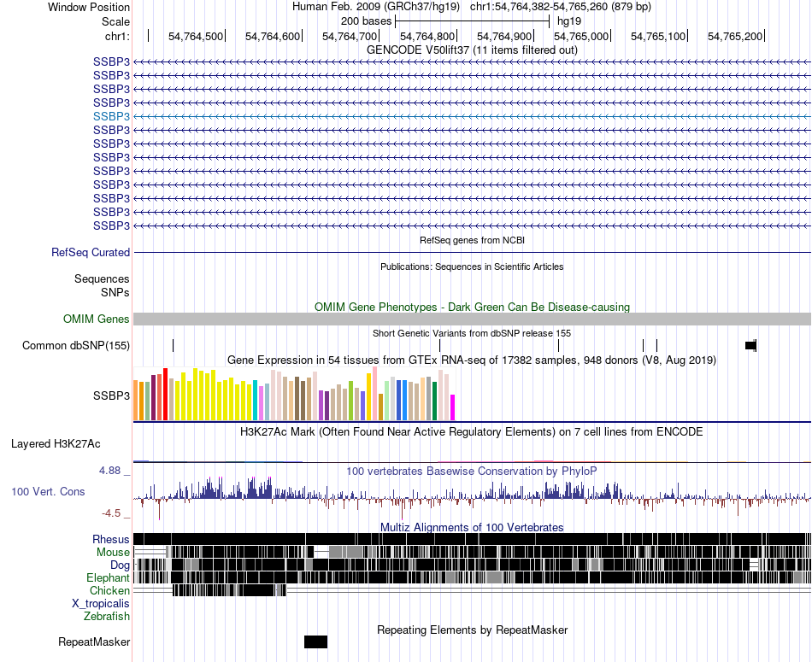The image size is (812, 662).
Task: Click the Elephant alignment label
Action: point(108,577)
